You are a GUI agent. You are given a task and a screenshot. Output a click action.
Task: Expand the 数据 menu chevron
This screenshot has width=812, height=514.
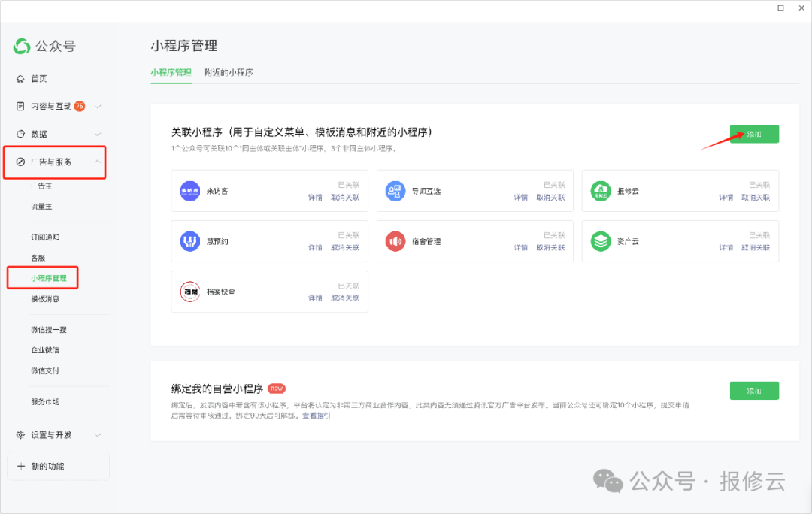click(x=98, y=134)
